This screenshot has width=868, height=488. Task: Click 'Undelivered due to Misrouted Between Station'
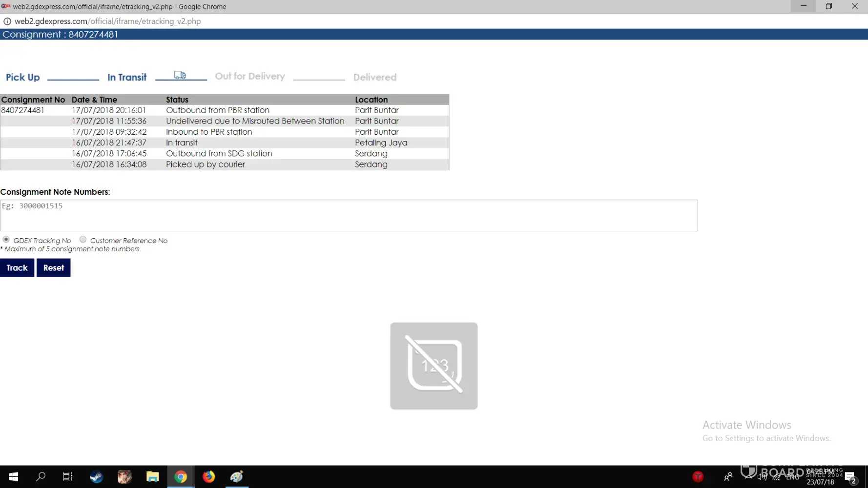(255, 121)
